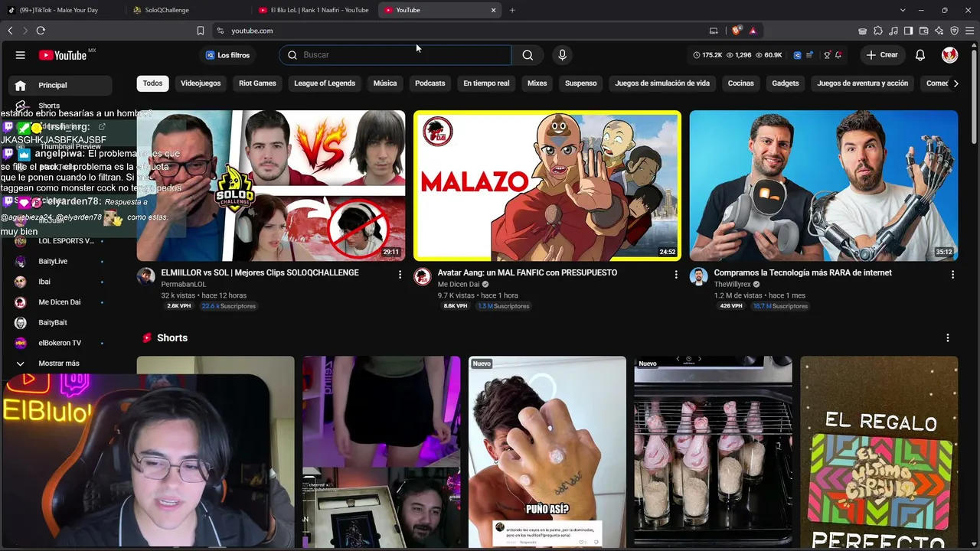
Task: Open options for ELMIILLOR vs SOL video
Action: pyautogui.click(x=400, y=274)
